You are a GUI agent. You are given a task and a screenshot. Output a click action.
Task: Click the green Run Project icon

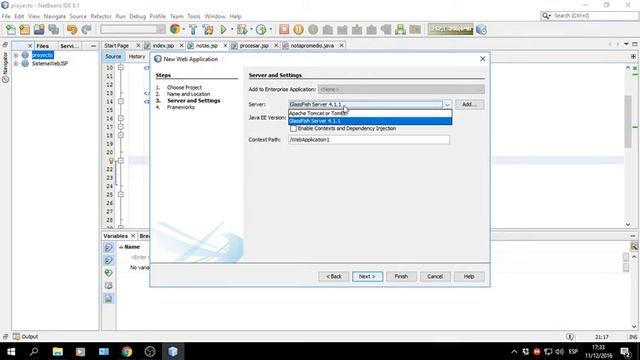click(223, 29)
